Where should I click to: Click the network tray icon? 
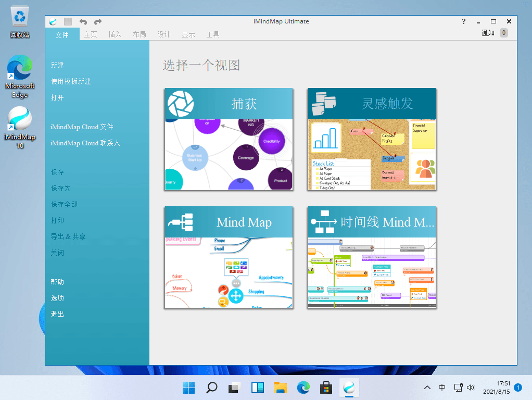coord(459,387)
